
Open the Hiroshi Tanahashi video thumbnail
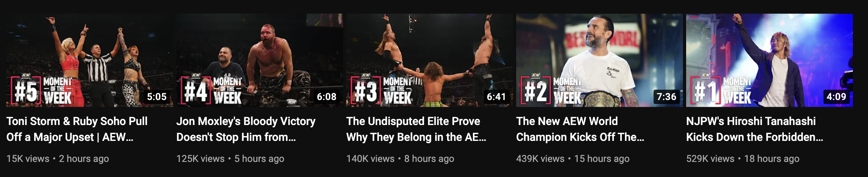pos(770,60)
